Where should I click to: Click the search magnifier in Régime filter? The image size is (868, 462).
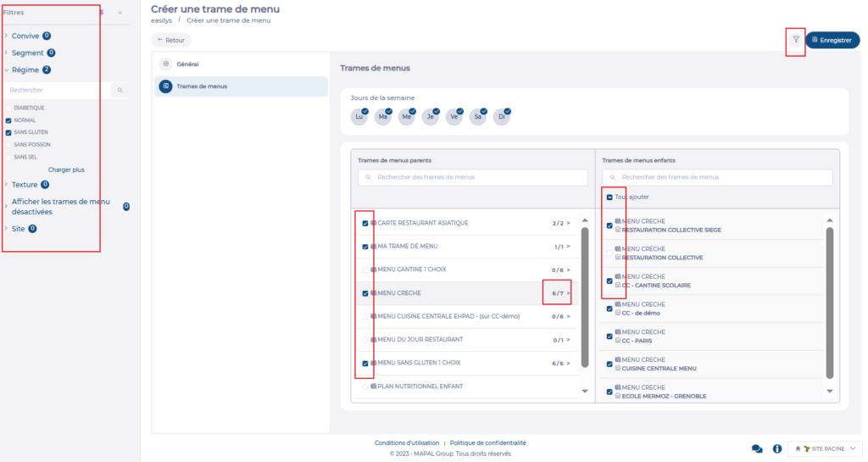tap(120, 90)
